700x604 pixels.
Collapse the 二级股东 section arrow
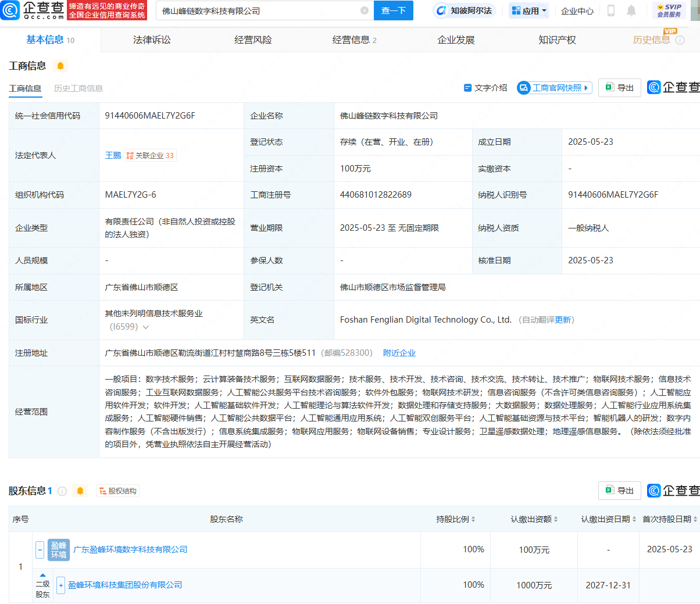(x=42, y=575)
